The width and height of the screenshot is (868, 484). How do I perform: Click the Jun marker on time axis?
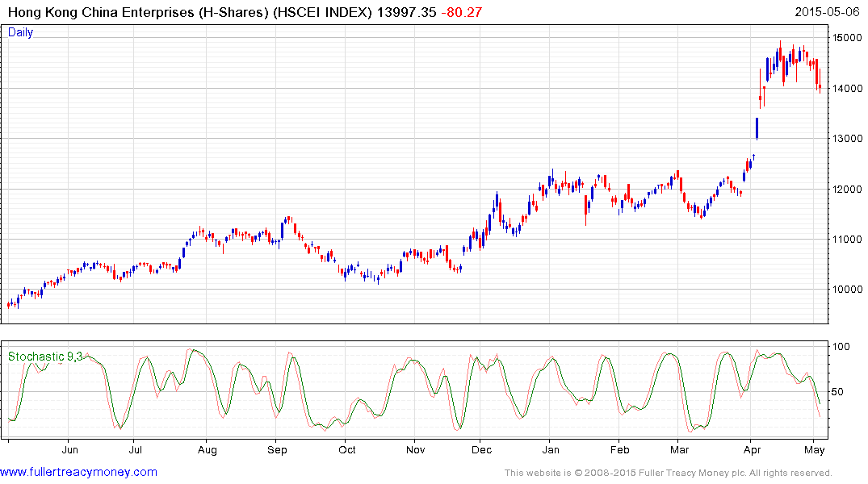[x=70, y=450]
